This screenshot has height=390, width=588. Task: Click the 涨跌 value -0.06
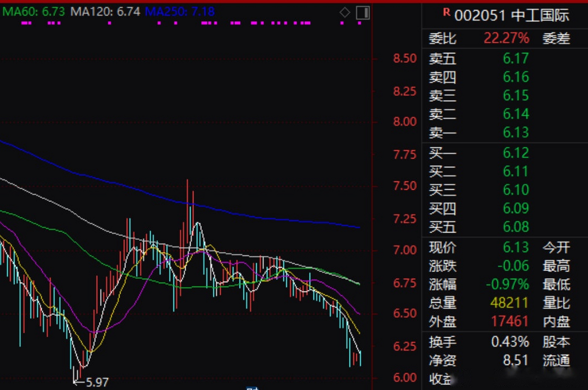tap(513, 266)
